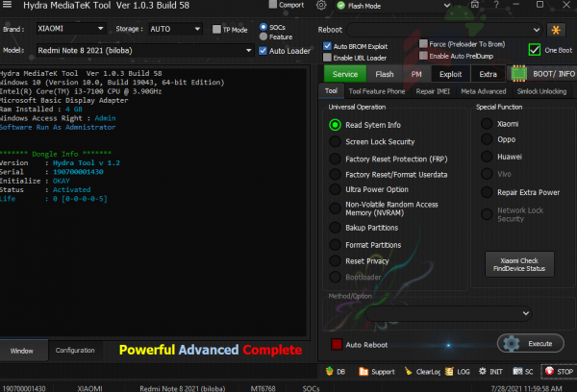Screen dimensions: 577x392
Task: Enable Auto PrelDump checkbox
Action: tap(423, 56)
